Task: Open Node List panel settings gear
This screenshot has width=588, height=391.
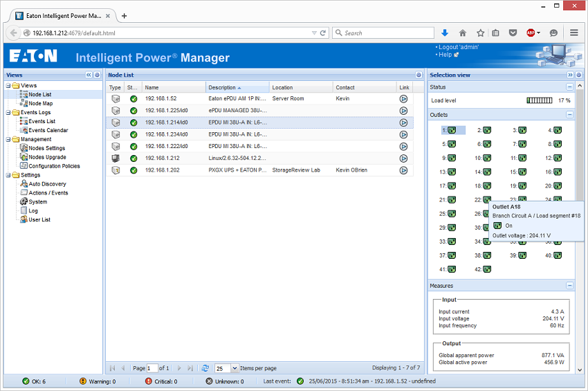Action: [x=419, y=75]
